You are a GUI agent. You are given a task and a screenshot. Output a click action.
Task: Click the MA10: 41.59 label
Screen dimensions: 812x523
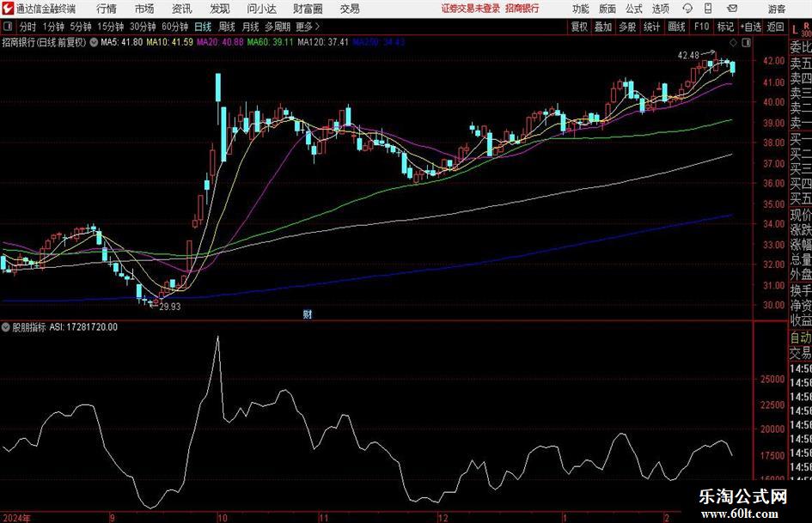click(169, 42)
